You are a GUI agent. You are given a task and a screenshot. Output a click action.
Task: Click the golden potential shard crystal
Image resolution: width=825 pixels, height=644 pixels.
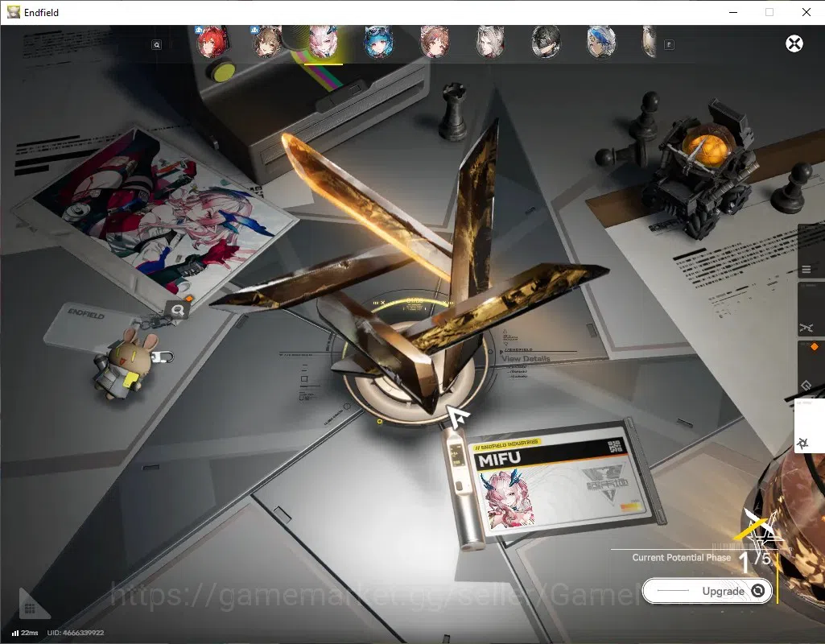410,268
